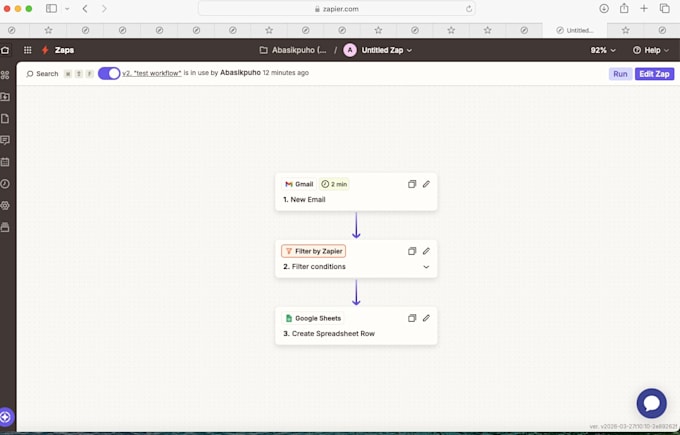Click the Abasikpuho user name in the status line
680x435 pixels.
(x=240, y=73)
